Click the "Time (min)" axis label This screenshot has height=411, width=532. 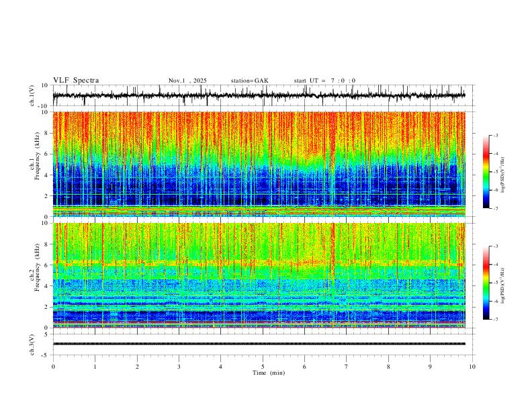pyautogui.click(x=269, y=373)
